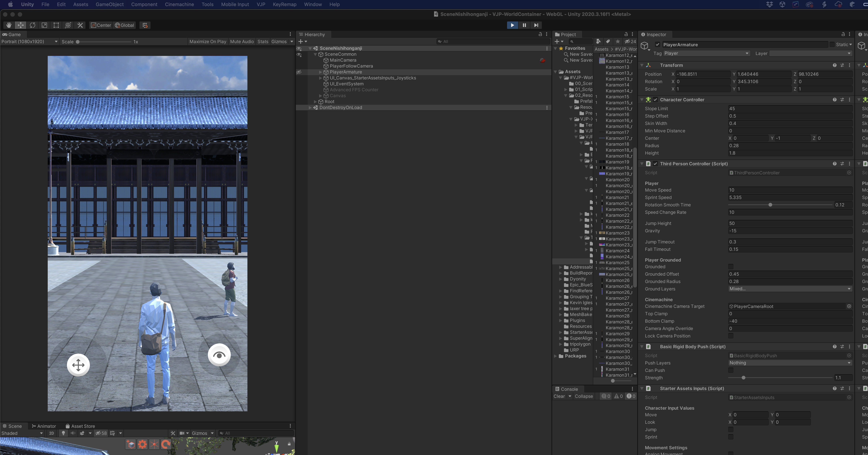The image size is (868, 455).
Task: Open Third Person Controller options menu
Action: (x=849, y=164)
